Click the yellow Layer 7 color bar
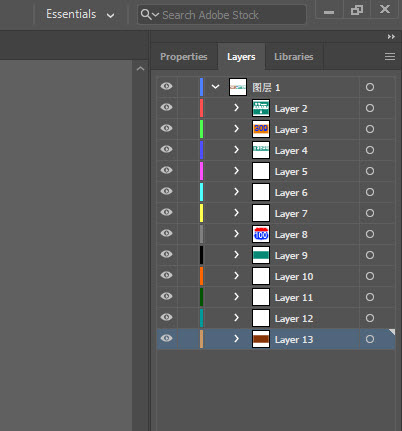 [201, 213]
